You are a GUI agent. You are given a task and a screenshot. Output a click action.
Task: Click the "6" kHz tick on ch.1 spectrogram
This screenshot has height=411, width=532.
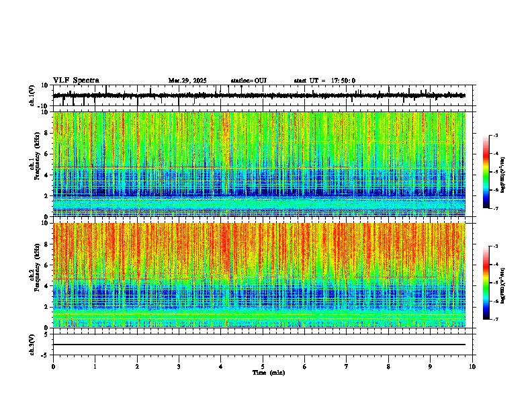click(x=46, y=154)
